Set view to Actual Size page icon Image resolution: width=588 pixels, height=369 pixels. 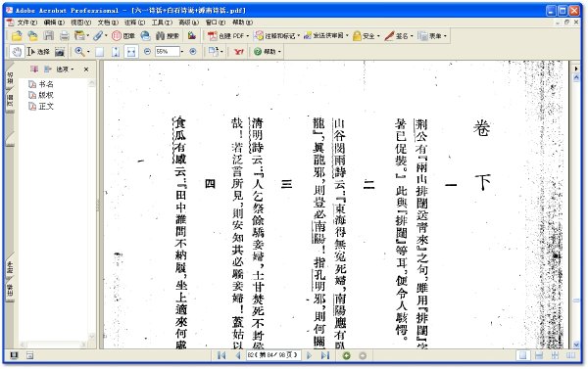[x=99, y=52]
